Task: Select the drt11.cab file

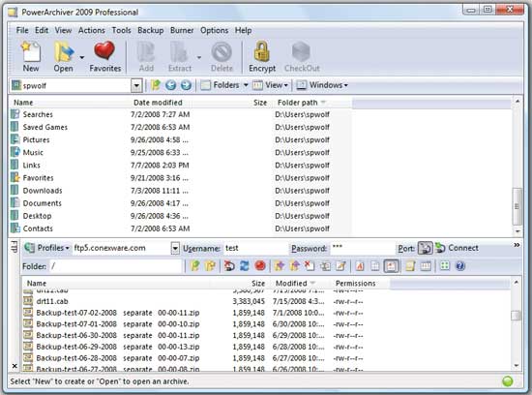Action: pyautogui.click(x=52, y=301)
